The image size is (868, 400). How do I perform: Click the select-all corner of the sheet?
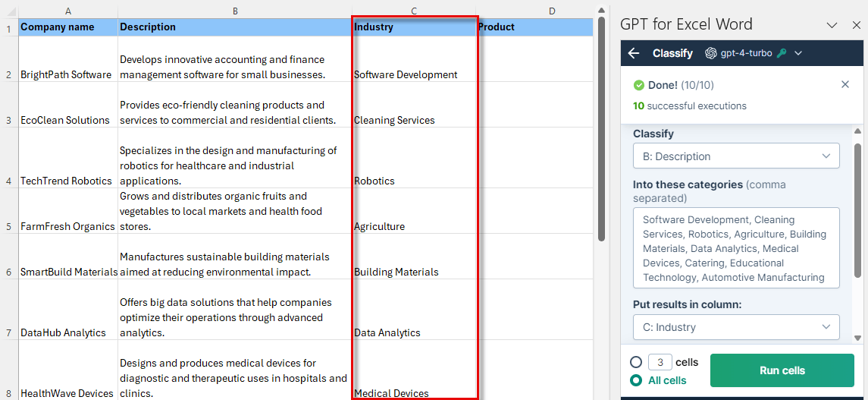9,11
